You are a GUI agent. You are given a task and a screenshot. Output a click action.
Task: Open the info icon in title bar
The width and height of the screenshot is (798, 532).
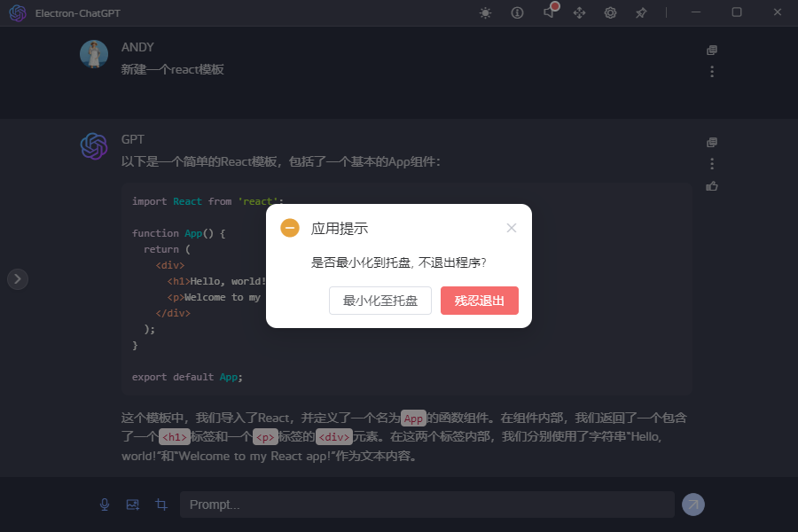(517, 12)
